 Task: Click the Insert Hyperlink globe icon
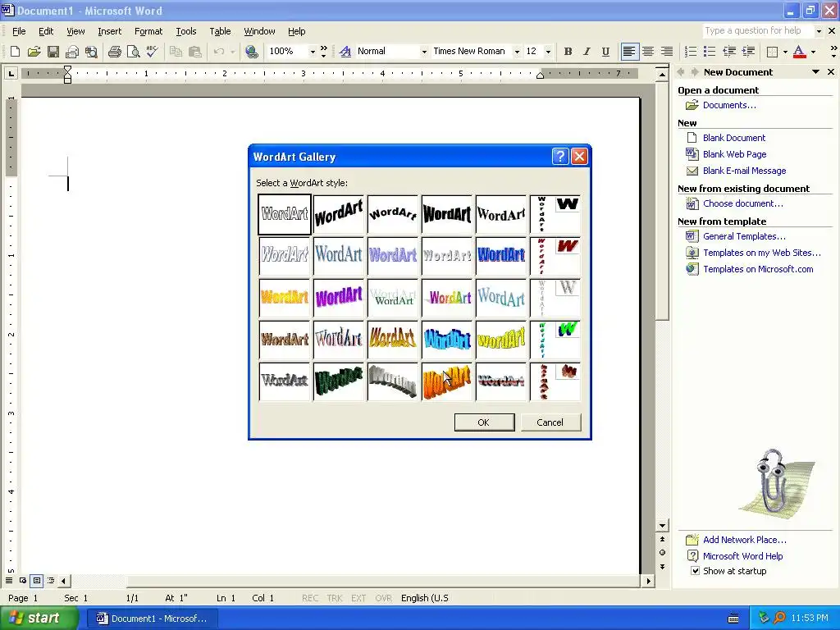[x=251, y=52]
